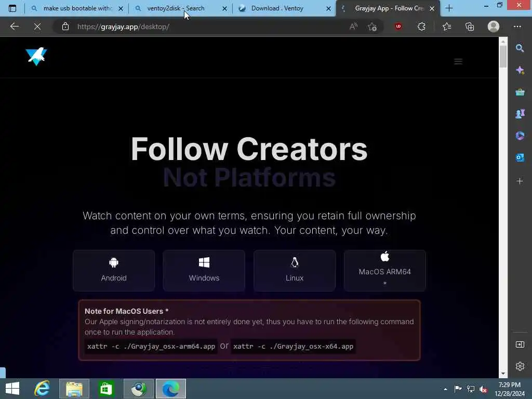Toggle sidebar hide panel icon

click(520, 345)
